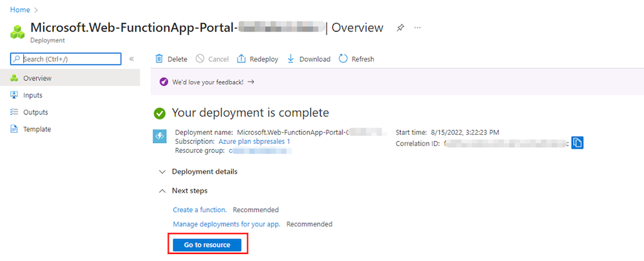Click the Correlation ID label text
644x261 pixels.
tap(418, 144)
